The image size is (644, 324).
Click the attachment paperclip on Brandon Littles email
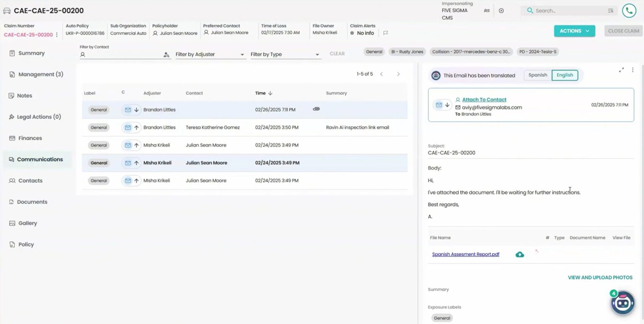tap(316, 109)
